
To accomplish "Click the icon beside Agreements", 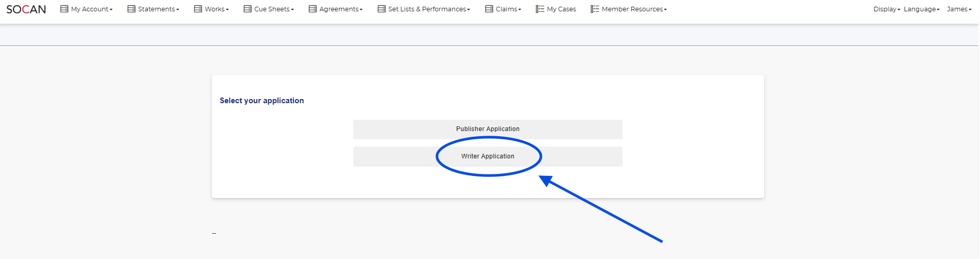I will (x=313, y=9).
